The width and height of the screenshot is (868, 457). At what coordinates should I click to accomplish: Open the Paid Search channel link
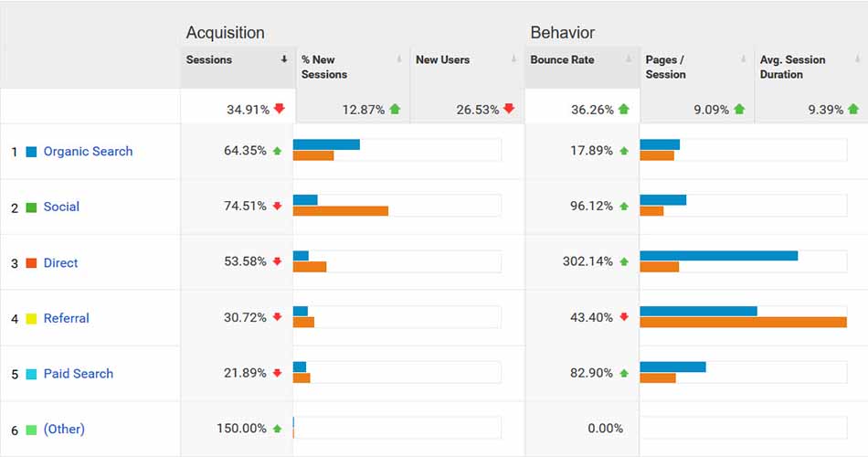(78, 374)
